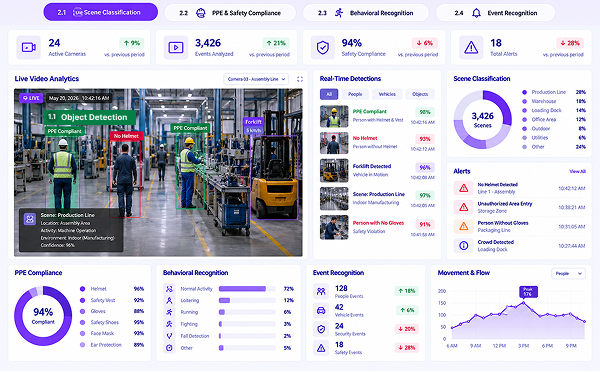Click the Fighting behavior icon
This screenshot has height=372, width=600.
[x=169, y=324]
